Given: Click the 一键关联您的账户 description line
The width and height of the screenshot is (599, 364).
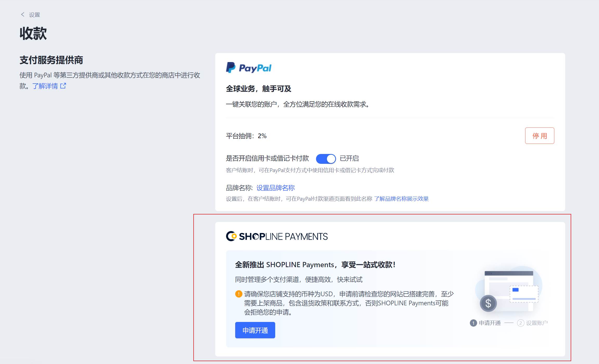Looking at the screenshot, I should point(298,104).
